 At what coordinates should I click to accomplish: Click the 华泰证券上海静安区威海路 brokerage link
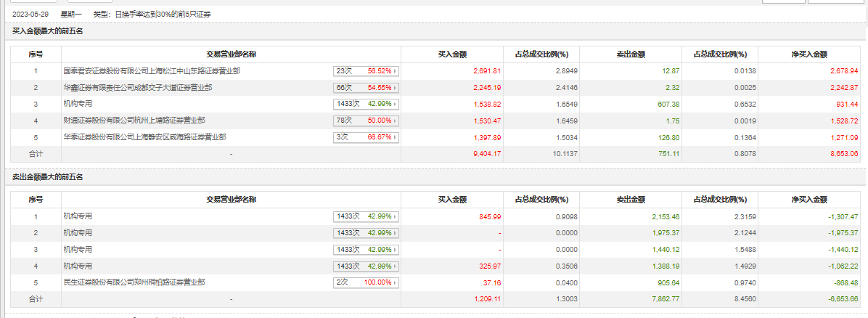(144, 137)
